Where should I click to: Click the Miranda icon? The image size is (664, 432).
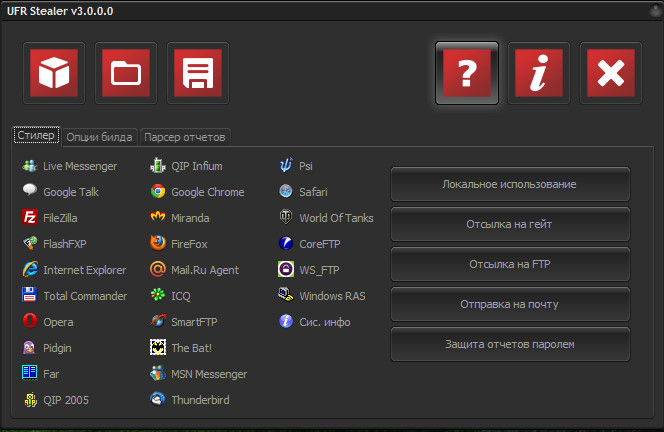[x=158, y=216]
